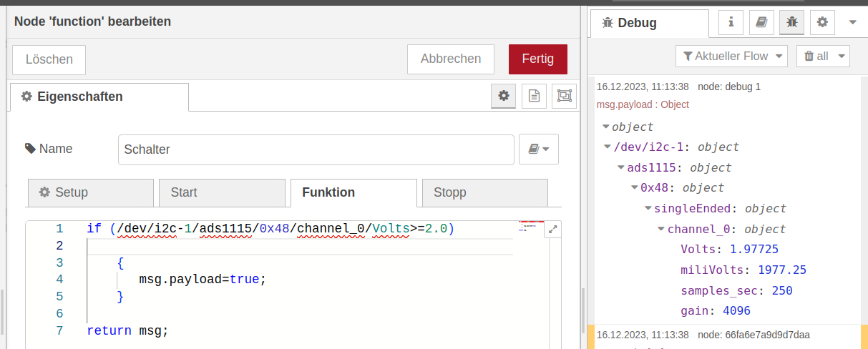The image size is (868, 349).
Task: Open node properties gear icon
Action: tap(504, 95)
